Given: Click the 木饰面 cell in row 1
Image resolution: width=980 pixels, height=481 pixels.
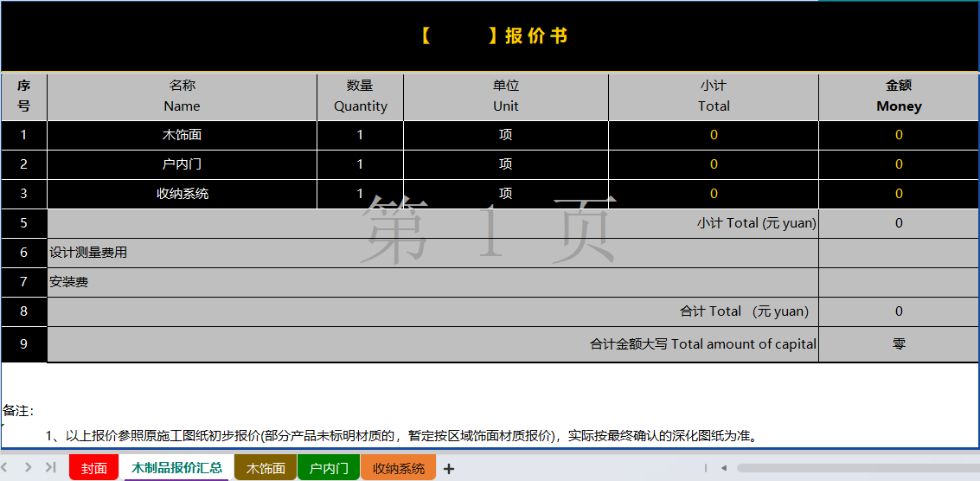Looking at the screenshot, I should coord(182,135).
